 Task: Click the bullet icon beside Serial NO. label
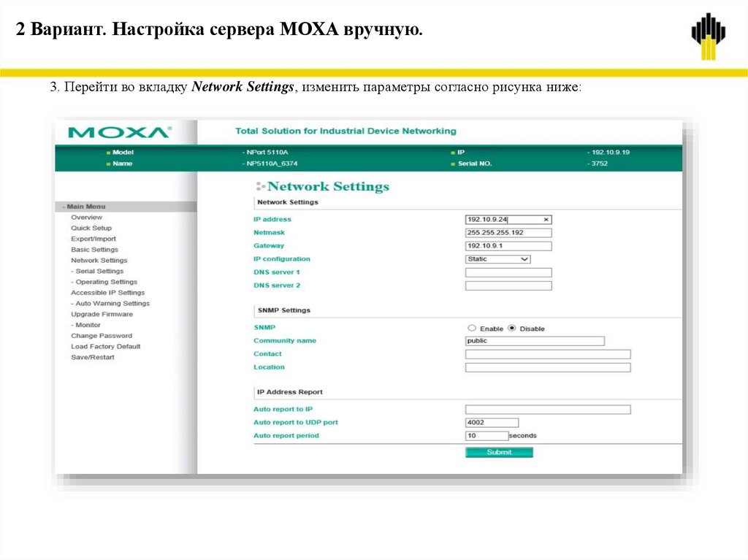(454, 164)
